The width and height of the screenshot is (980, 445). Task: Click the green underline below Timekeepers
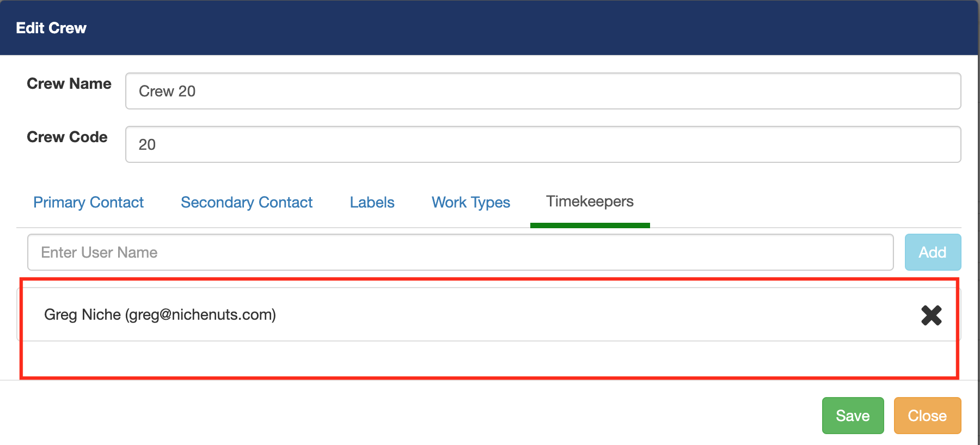(590, 225)
